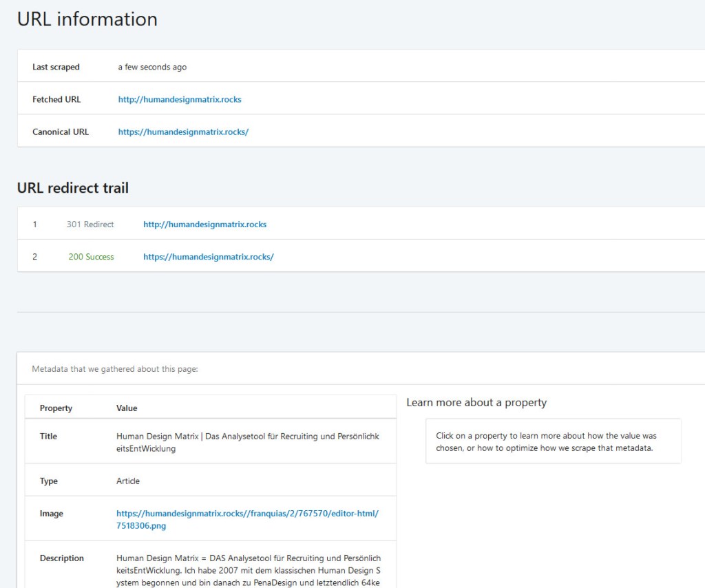The height and width of the screenshot is (588, 705).
Task: Click the 'Last scraped' row label
Action: coord(56,67)
